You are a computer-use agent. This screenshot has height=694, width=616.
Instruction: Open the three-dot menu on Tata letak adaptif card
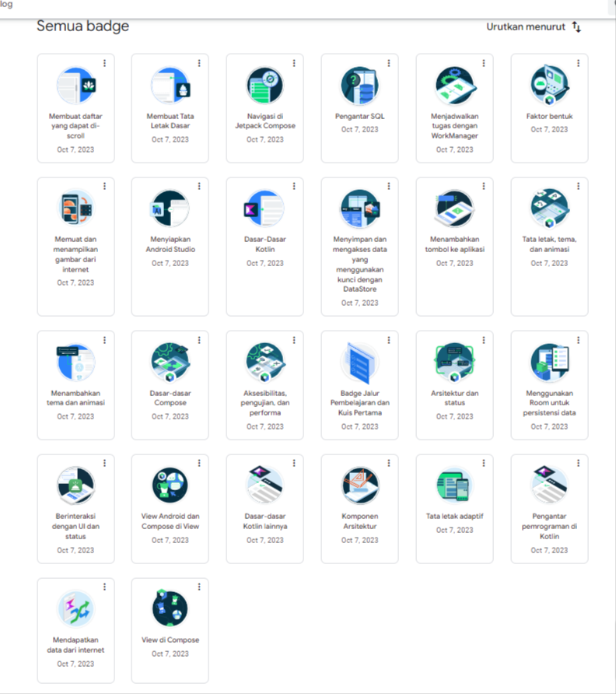[x=484, y=463]
